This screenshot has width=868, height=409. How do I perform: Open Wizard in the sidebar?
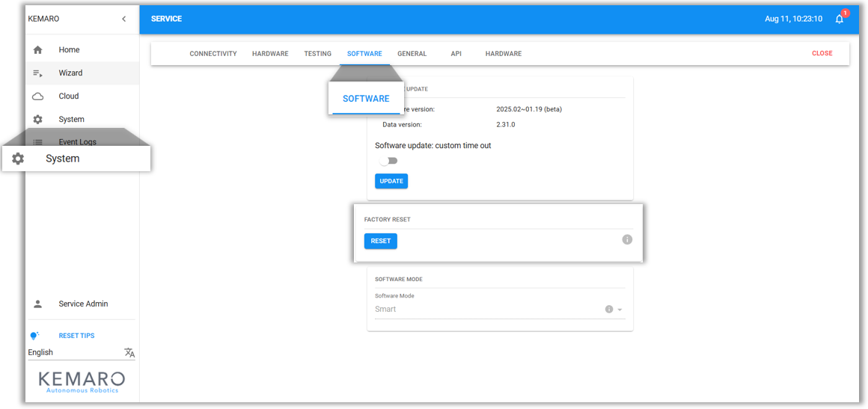(82, 73)
